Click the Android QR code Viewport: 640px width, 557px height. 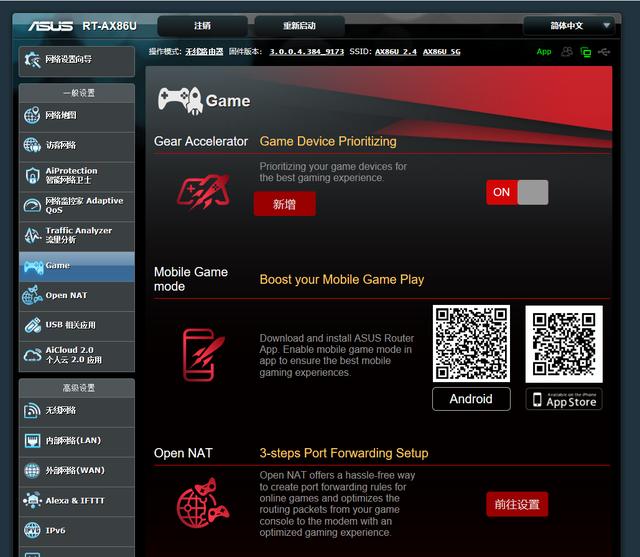(471, 344)
